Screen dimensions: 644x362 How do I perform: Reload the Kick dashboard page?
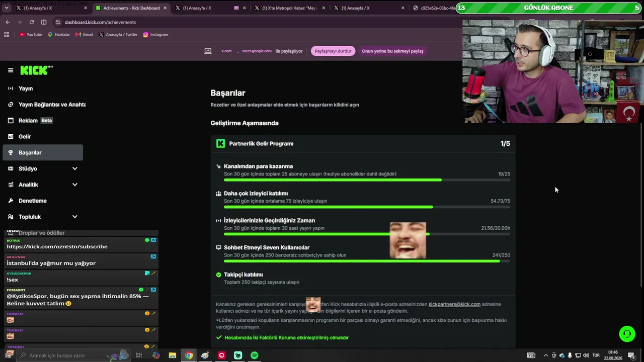[x=32, y=22]
